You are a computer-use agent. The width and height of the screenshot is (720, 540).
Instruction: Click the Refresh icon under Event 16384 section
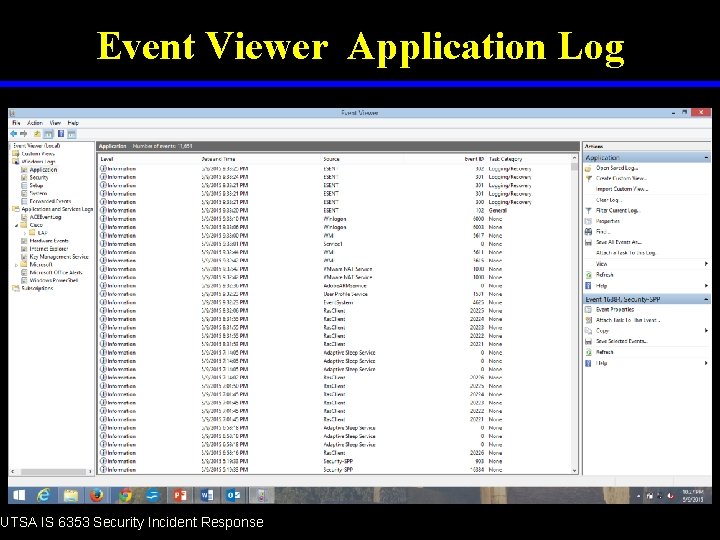(x=588, y=352)
